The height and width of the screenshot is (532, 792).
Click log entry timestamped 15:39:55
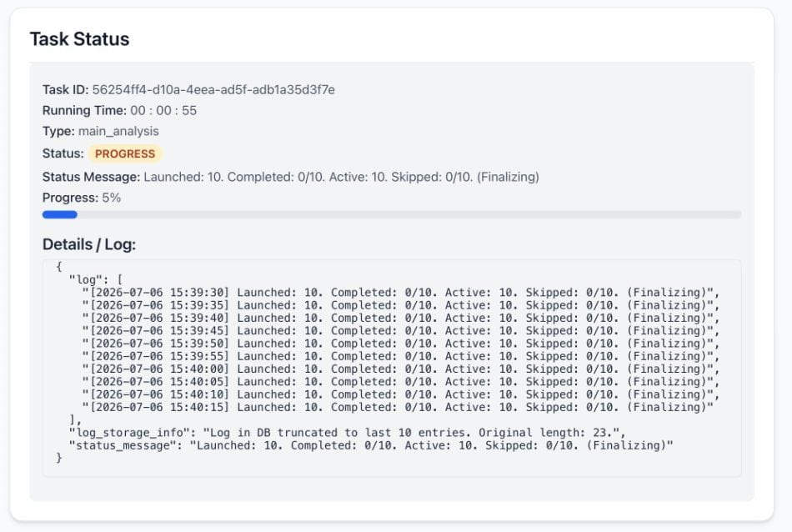pos(400,356)
